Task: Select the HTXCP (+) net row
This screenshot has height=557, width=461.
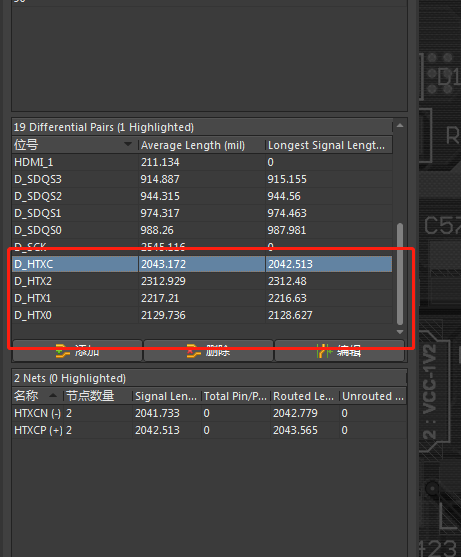Action: click(x=209, y=430)
